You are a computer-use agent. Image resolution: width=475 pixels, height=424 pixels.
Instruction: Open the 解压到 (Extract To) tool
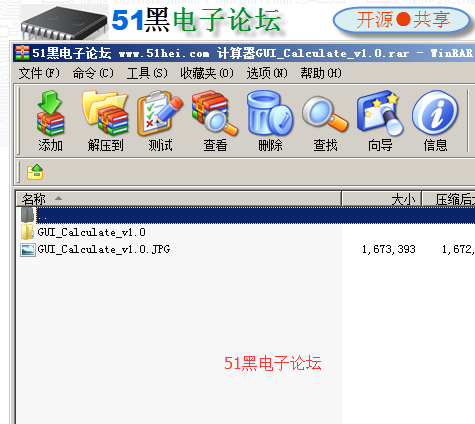pos(105,121)
